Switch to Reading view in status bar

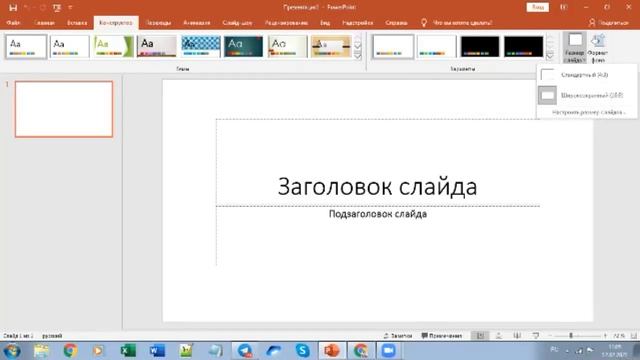[x=517, y=336]
